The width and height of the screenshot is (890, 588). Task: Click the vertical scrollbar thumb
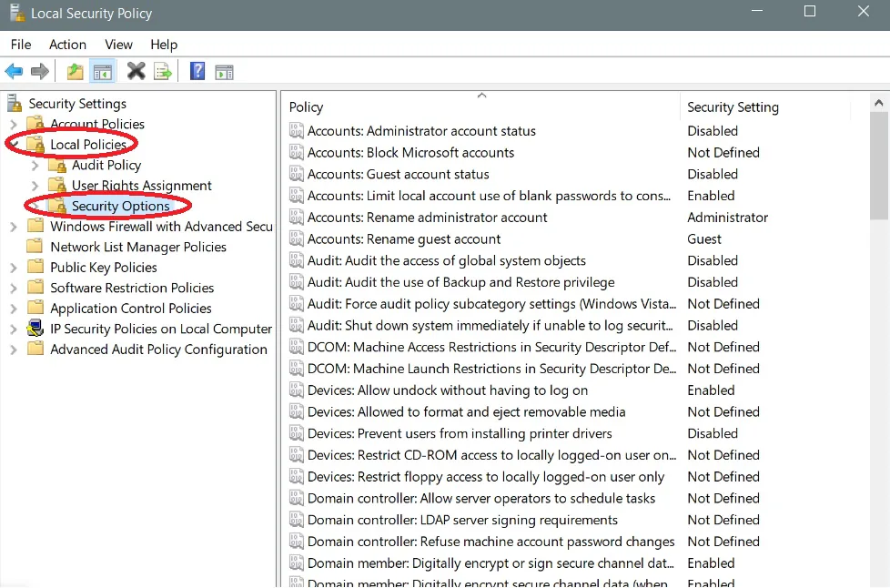coord(879,166)
